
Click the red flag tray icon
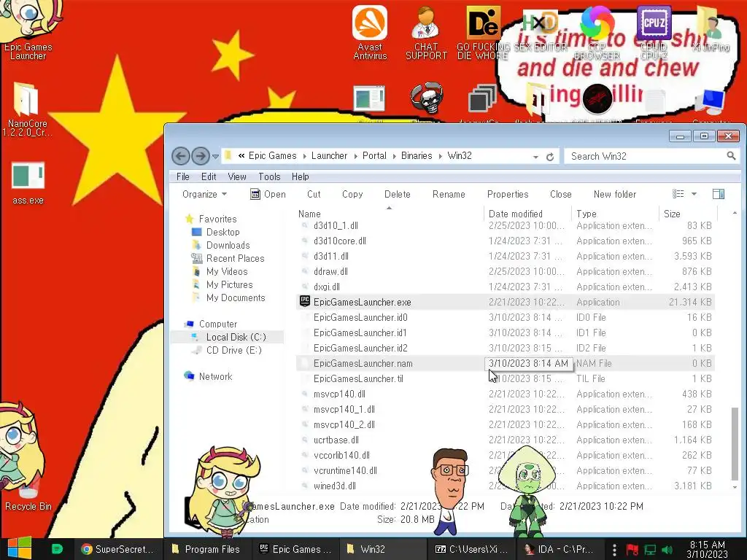pos(632,550)
